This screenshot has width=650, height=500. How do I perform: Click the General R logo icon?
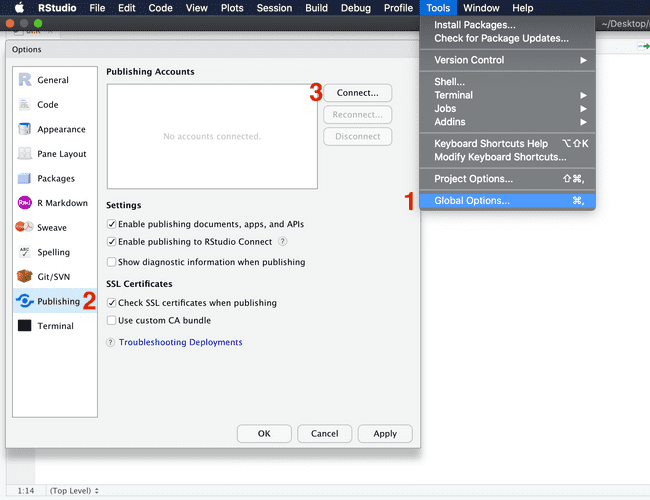(25, 80)
